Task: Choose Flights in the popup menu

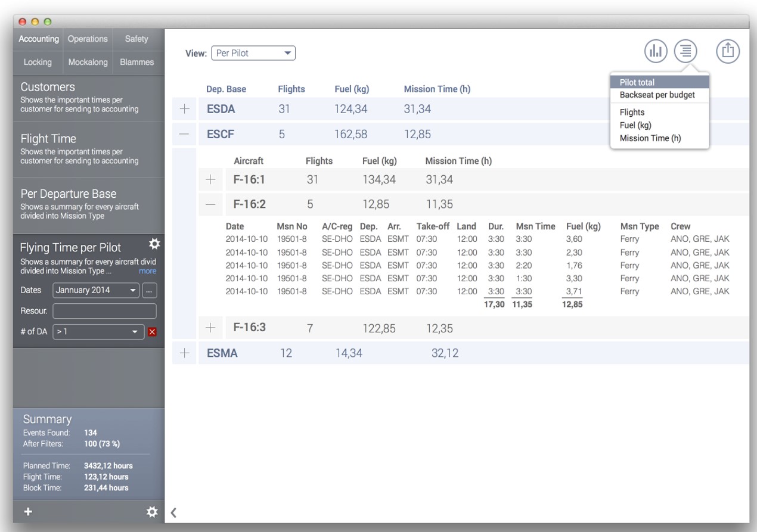Action: point(660,112)
